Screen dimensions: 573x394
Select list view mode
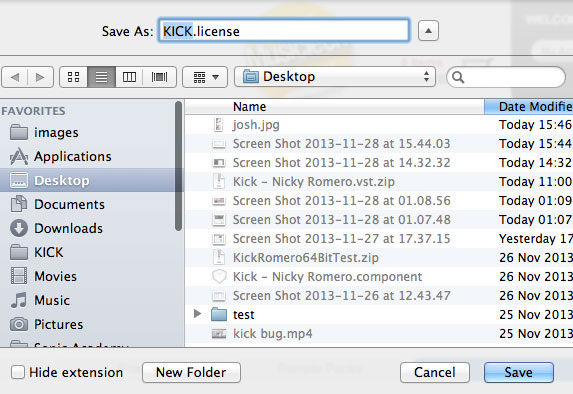point(102,77)
